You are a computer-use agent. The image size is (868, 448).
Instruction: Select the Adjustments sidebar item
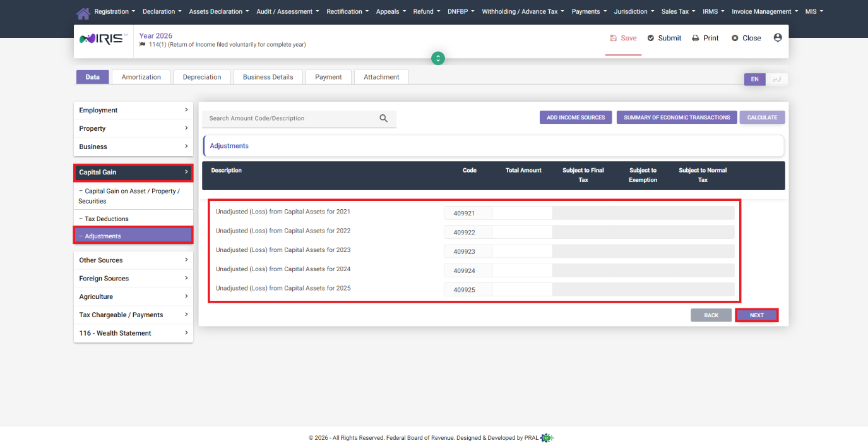tap(133, 236)
